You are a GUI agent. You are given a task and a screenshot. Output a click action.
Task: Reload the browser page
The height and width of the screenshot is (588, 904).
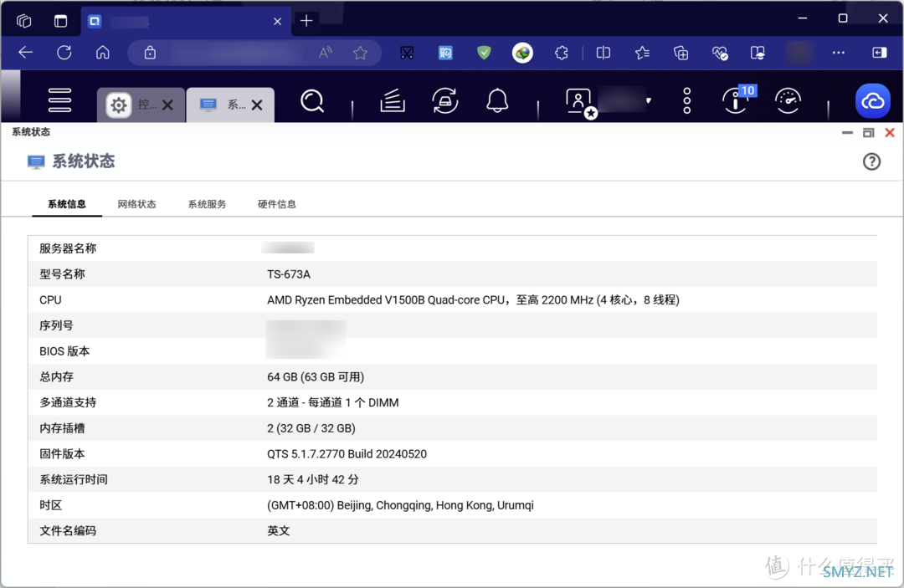[64, 53]
